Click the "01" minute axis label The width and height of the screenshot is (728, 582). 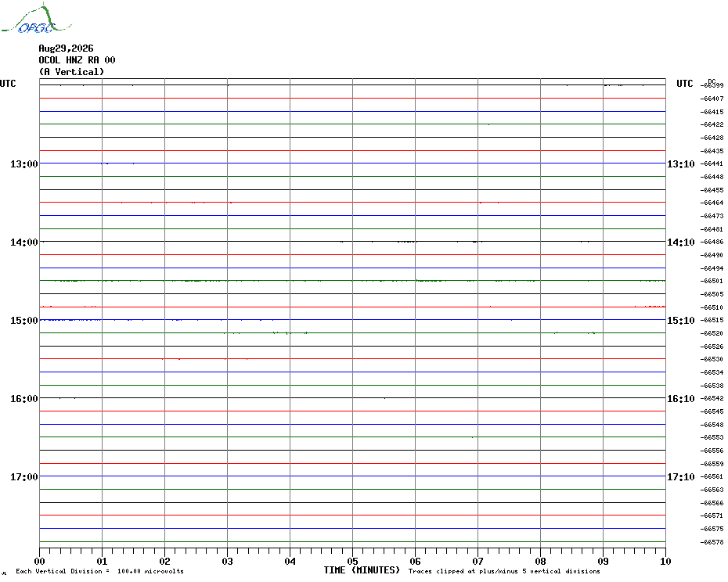pos(102,561)
